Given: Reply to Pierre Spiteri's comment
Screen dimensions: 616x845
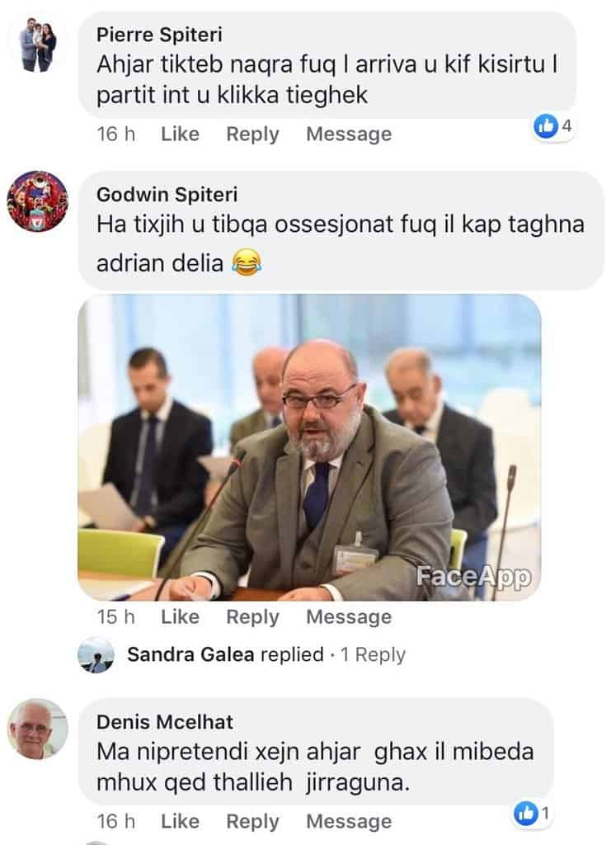Looking at the screenshot, I should 252,135.
